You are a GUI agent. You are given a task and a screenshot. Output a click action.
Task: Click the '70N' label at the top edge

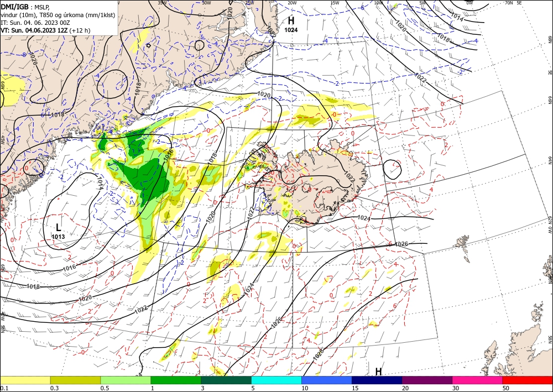point(509,3)
